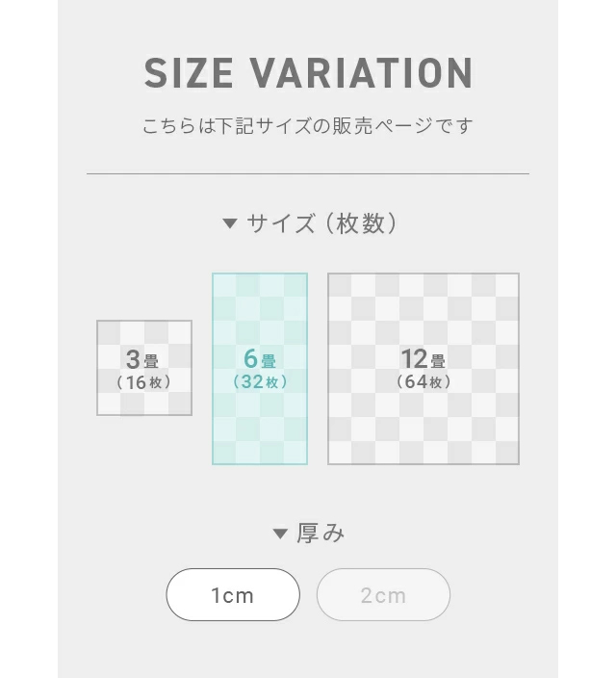Select the 1cm thickness option
Screen dimensions: 616x678
coord(233,595)
